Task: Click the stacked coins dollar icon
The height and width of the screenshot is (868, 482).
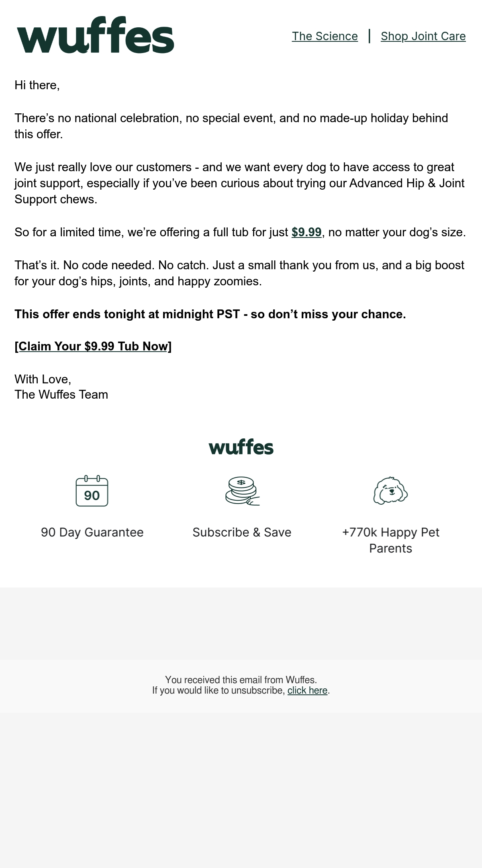Action: coord(242,491)
